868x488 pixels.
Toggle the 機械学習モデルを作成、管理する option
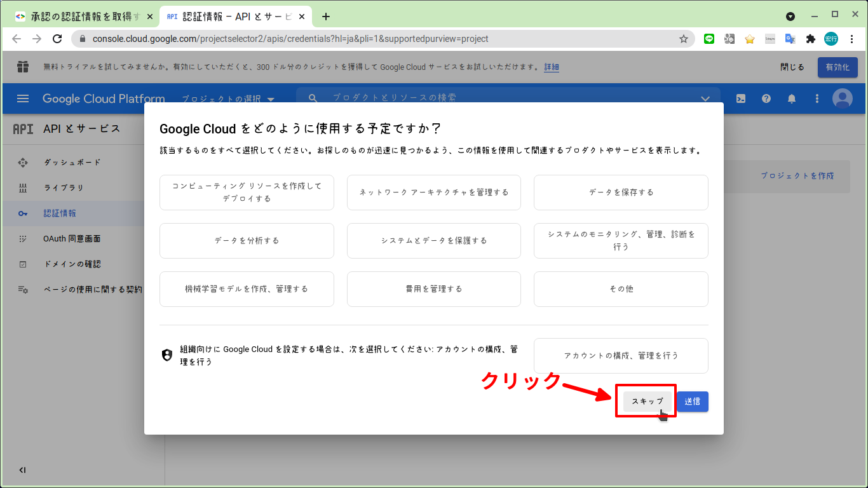(247, 289)
